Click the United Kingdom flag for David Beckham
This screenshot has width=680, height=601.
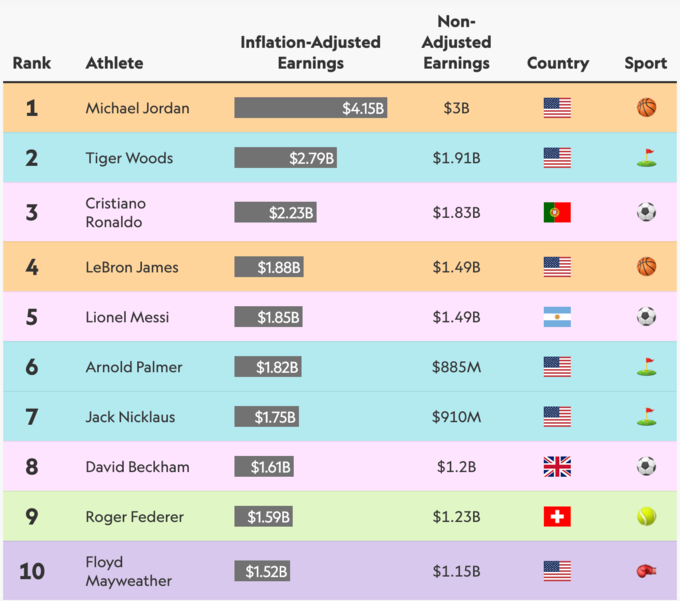coord(557,467)
